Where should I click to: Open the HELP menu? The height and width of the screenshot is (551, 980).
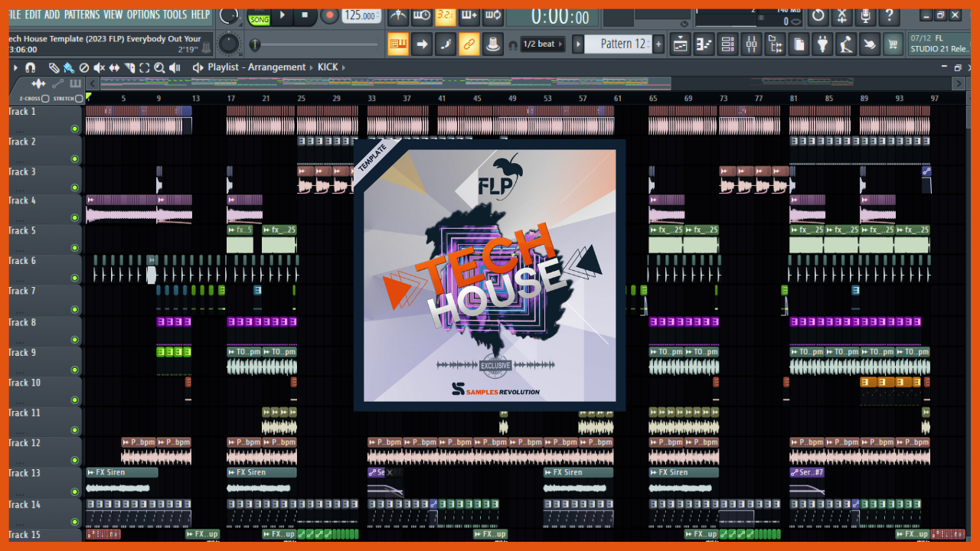(x=201, y=15)
